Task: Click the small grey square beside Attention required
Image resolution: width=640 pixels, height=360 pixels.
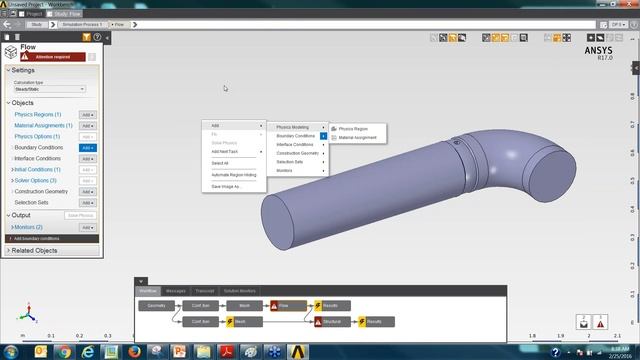Action: tap(92, 57)
